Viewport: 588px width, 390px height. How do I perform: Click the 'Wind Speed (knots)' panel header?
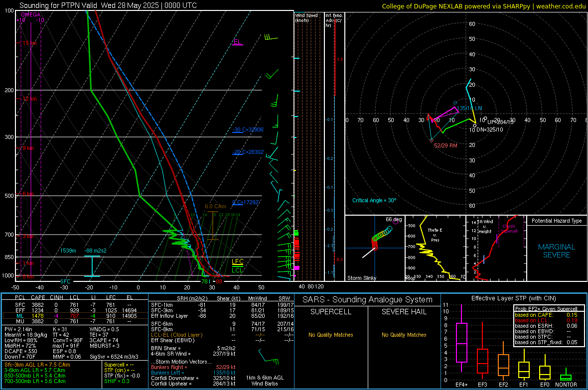[306, 17]
